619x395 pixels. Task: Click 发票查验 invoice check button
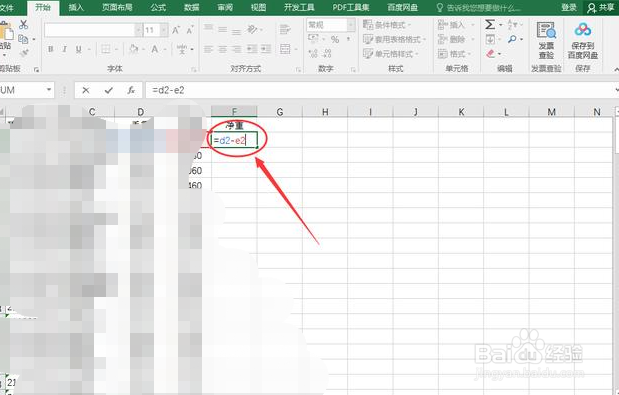546,41
